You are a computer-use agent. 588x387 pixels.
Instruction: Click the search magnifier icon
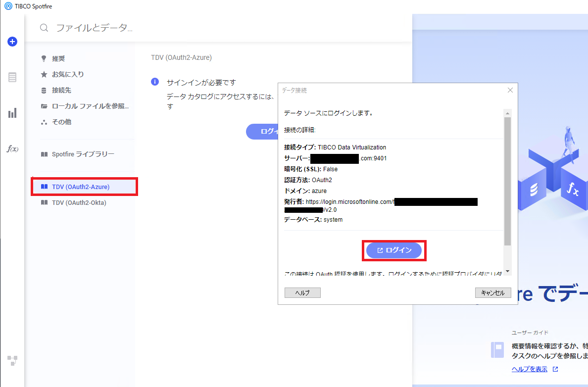click(x=44, y=28)
